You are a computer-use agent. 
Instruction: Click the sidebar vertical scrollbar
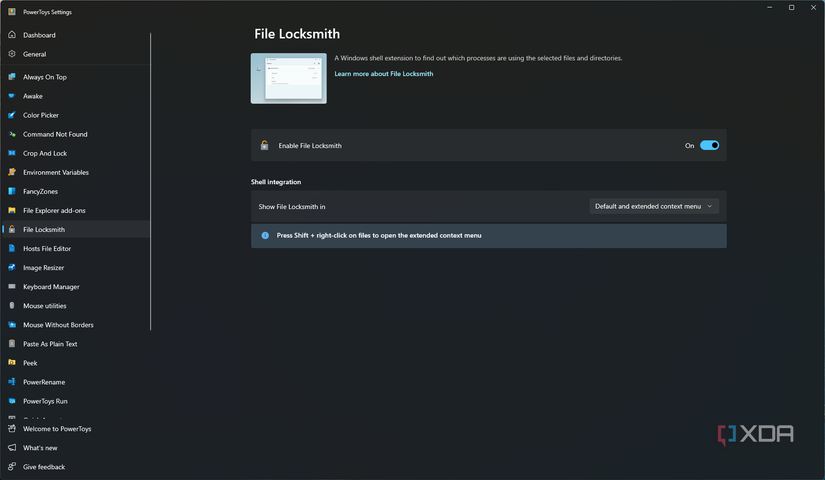pyautogui.click(x=150, y=182)
